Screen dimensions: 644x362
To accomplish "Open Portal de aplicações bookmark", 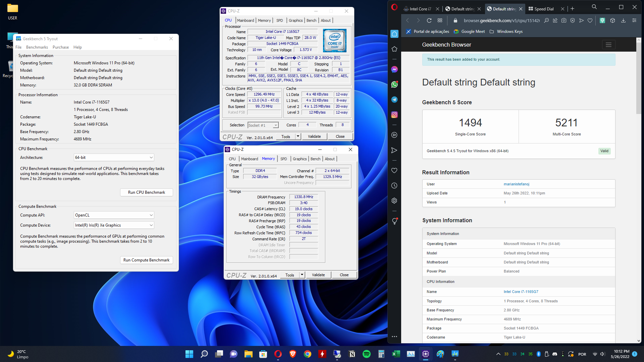I will click(x=427, y=32).
